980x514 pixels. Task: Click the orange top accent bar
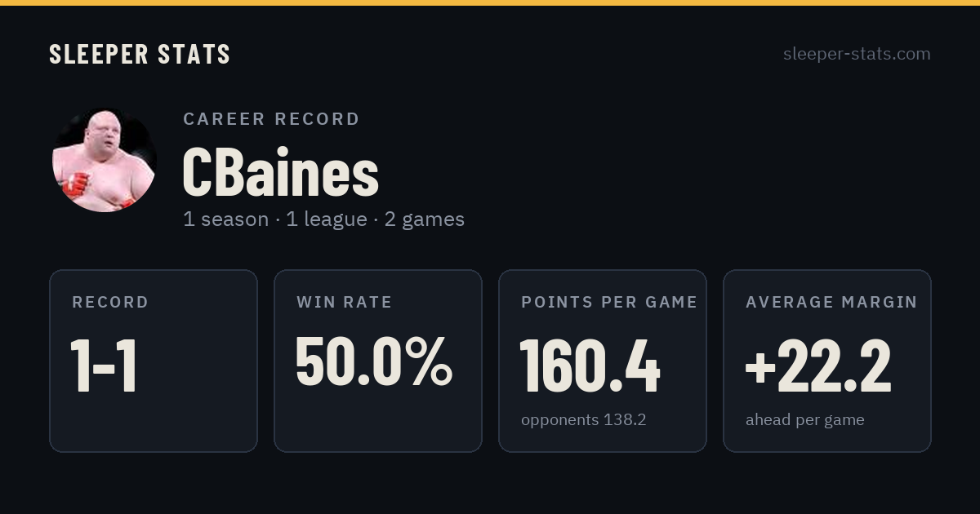click(x=490, y=2)
